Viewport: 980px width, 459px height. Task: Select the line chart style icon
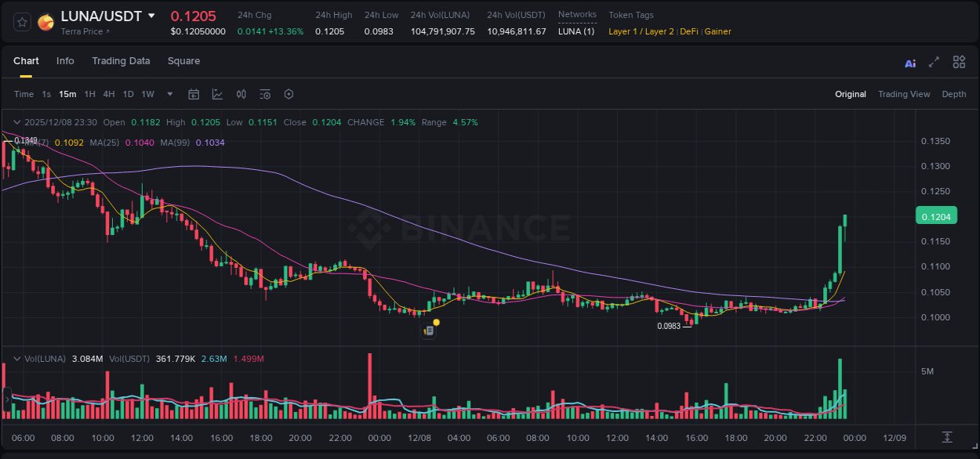pyautogui.click(x=217, y=94)
